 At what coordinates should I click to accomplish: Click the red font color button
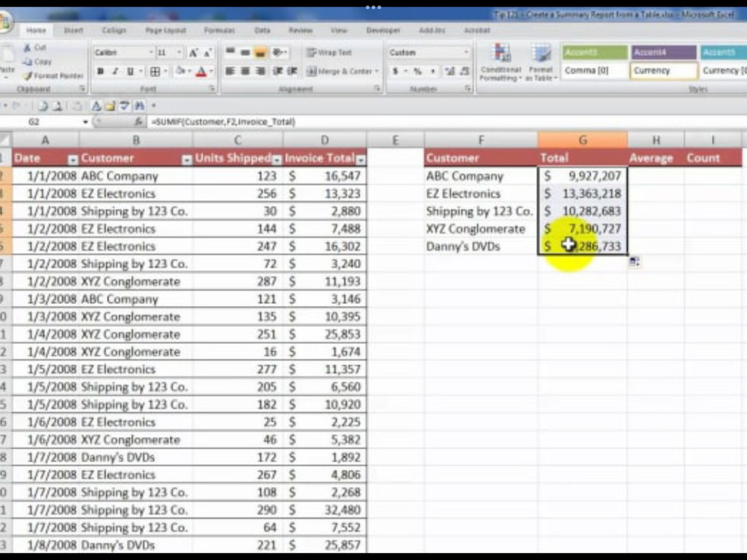click(x=201, y=72)
